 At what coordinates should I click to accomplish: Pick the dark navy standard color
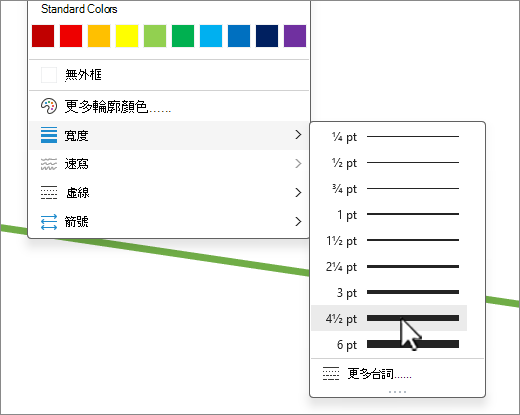click(267, 36)
